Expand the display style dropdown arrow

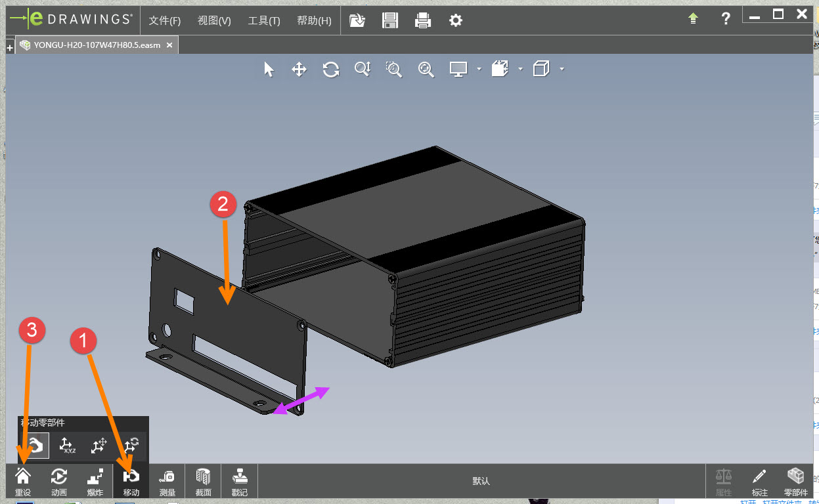tap(479, 69)
